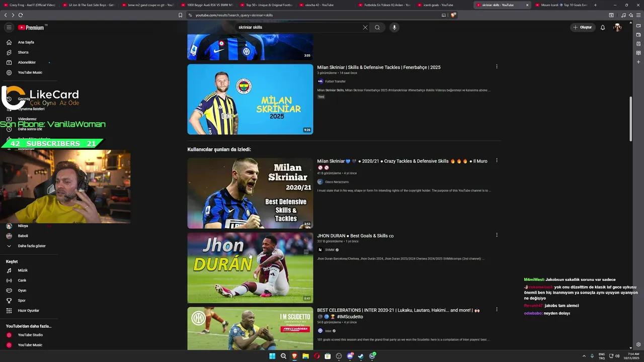
Task: Open a new browser tab with plus button
Action: [595, 5]
